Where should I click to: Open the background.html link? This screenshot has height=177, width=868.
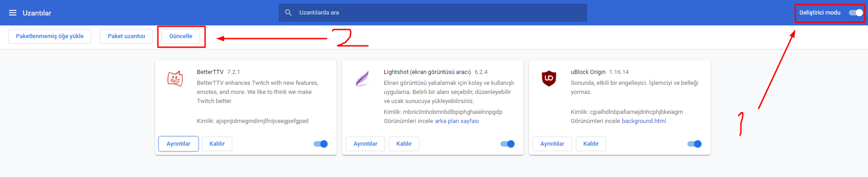[x=644, y=121]
